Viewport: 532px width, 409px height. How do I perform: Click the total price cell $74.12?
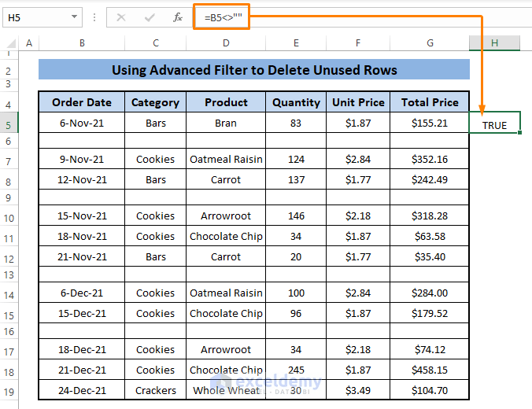tap(430, 349)
